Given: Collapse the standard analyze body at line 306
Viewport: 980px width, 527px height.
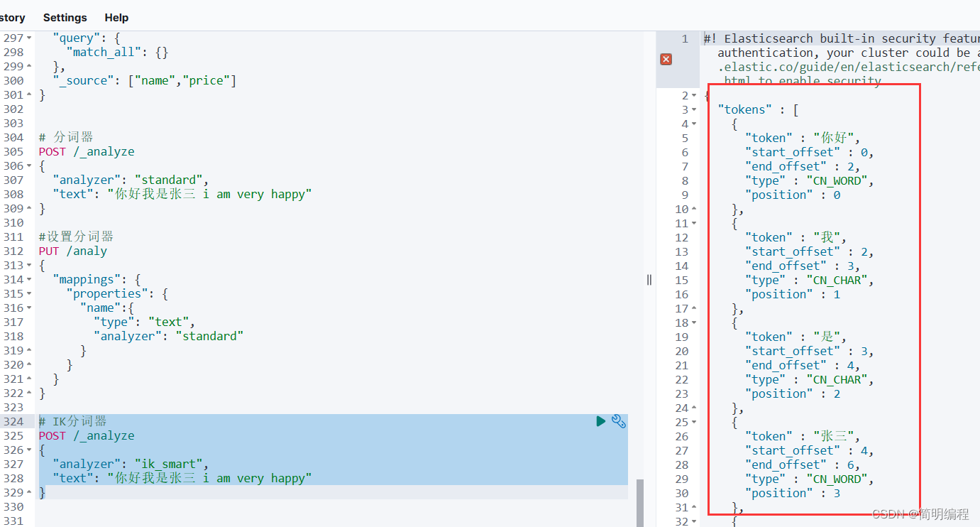Looking at the screenshot, I should pyautogui.click(x=29, y=165).
